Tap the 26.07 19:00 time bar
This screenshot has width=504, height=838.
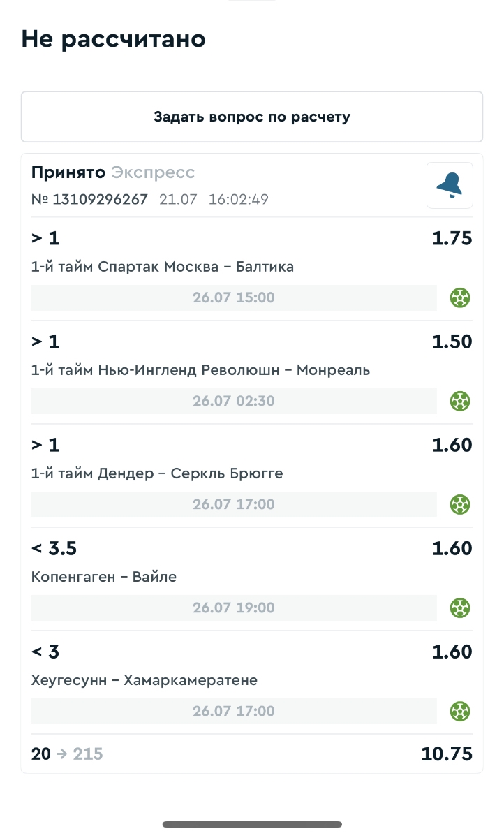coord(234,608)
